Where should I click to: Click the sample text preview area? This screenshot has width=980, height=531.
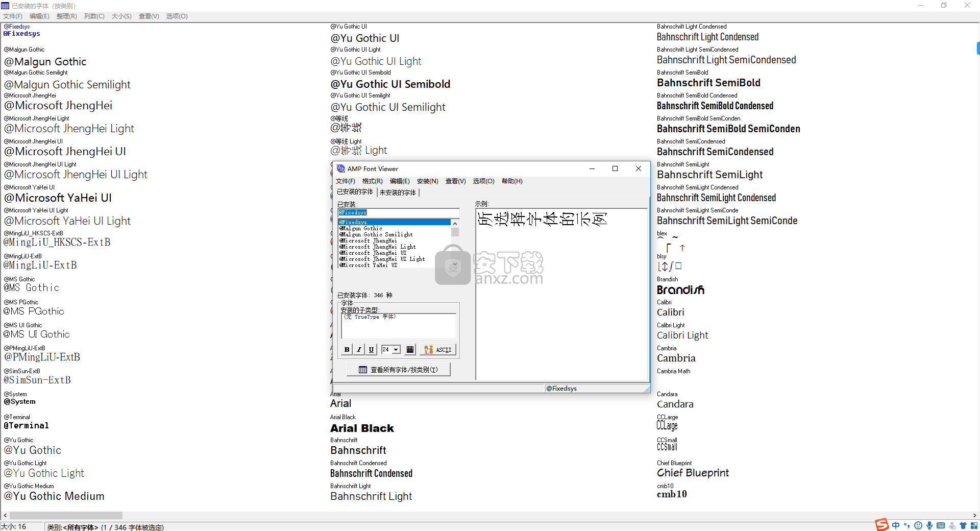pyautogui.click(x=561, y=294)
